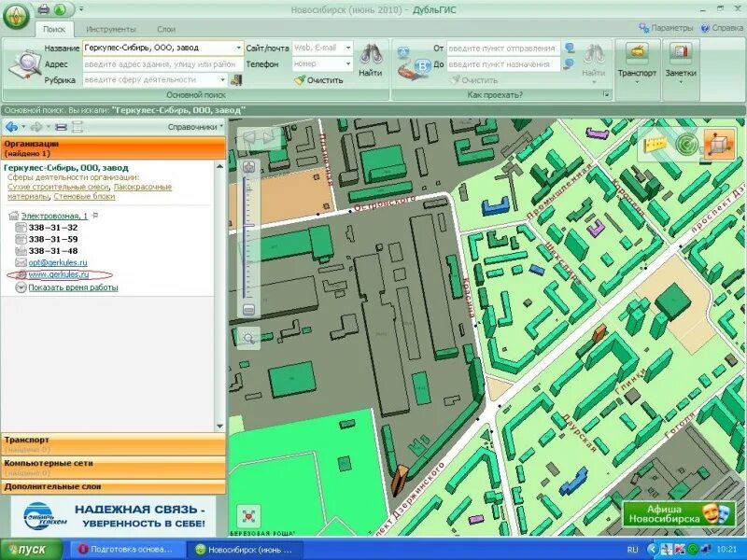The image size is (747, 560).
Task: Click the map zoom slider track
Action: [x=246, y=238]
